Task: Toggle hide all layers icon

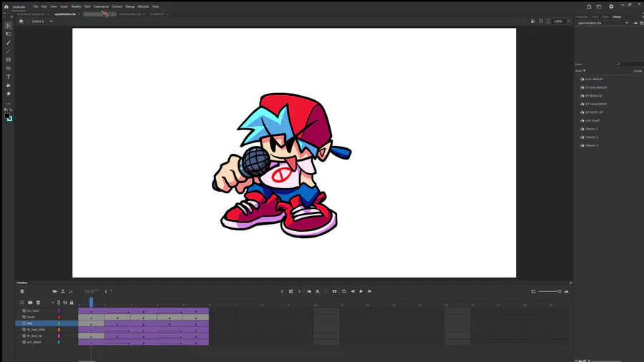Action: coord(65,303)
